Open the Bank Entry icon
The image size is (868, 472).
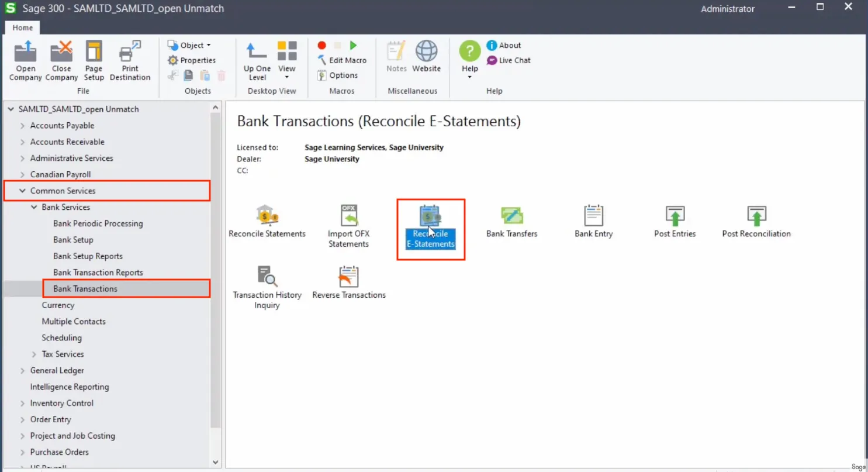coord(593,221)
